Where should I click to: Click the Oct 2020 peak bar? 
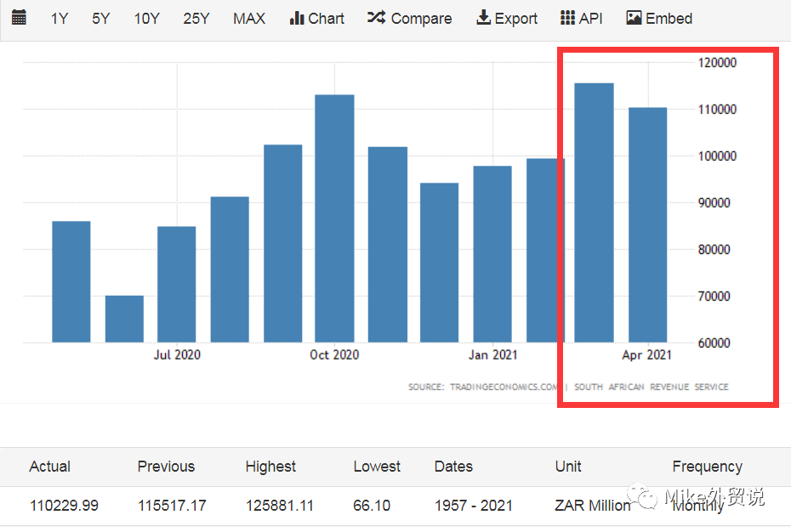tap(334, 218)
